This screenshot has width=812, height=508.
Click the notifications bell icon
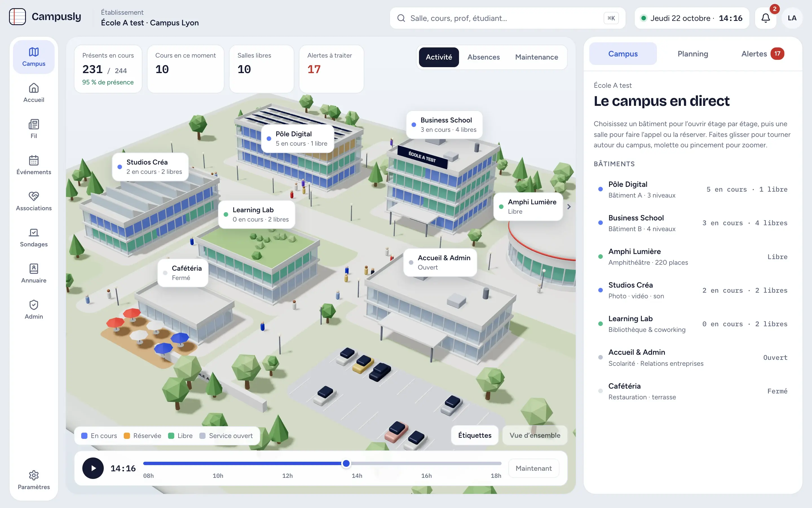(x=765, y=18)
